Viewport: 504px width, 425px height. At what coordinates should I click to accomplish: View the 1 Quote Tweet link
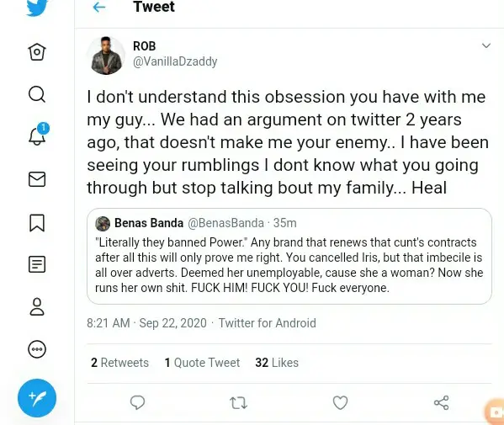click(x=202, y=363)
